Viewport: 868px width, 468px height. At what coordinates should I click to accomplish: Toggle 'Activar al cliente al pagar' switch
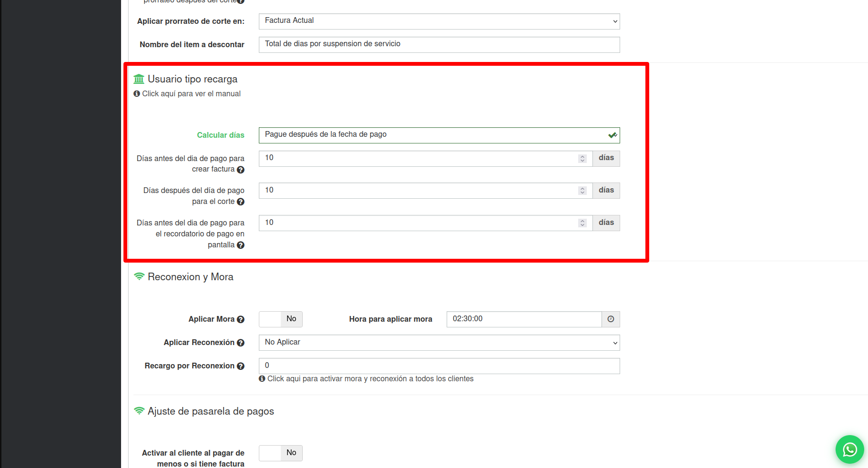tap(281, 453)
